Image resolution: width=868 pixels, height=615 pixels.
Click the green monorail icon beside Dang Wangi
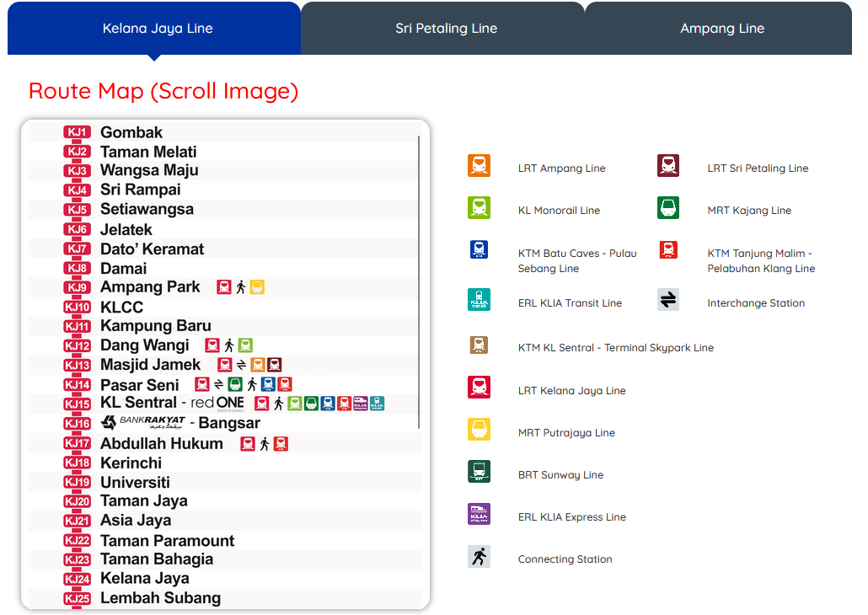245,345
